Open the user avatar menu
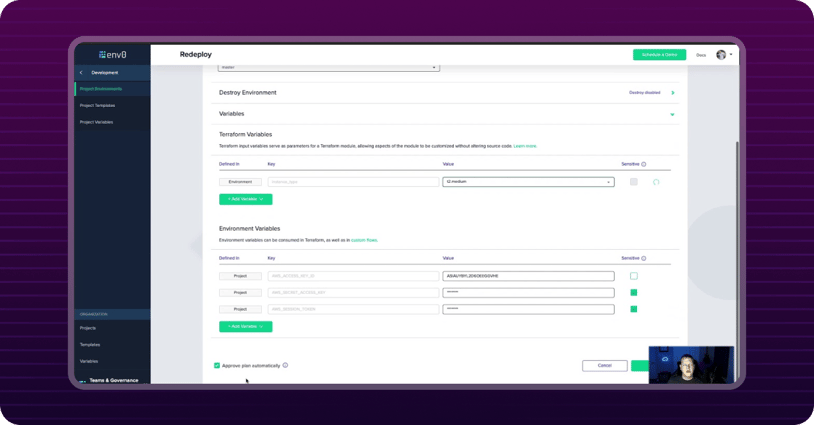The height and width of the screenshot is (425, 814). pyautogui.click(x=724, y=55)
